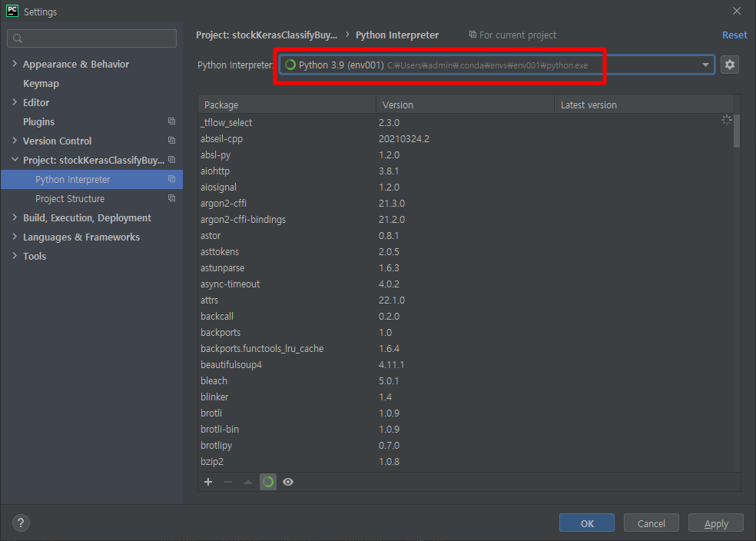Image resolution: width=756 pixels, height=541 pixels.
Task: Click the For current project label
Action: click(x=517, y=35)
